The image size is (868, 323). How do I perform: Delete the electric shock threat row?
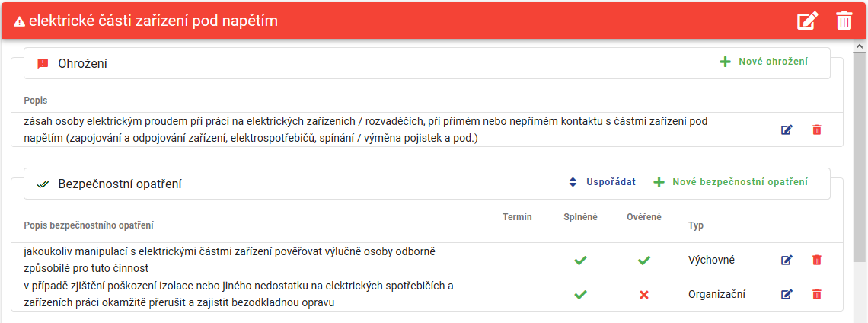[x=816, y=130]
